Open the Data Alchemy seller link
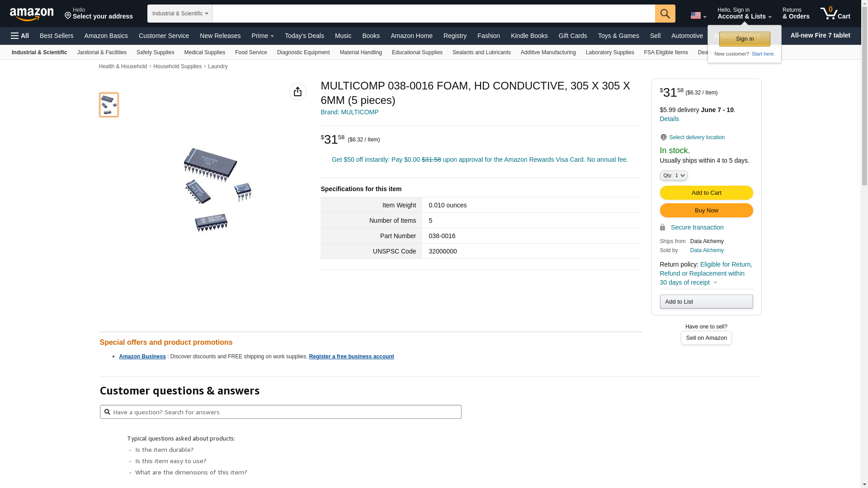The width and height of the screenshot is (868, 488). click(x=707, y=250)
